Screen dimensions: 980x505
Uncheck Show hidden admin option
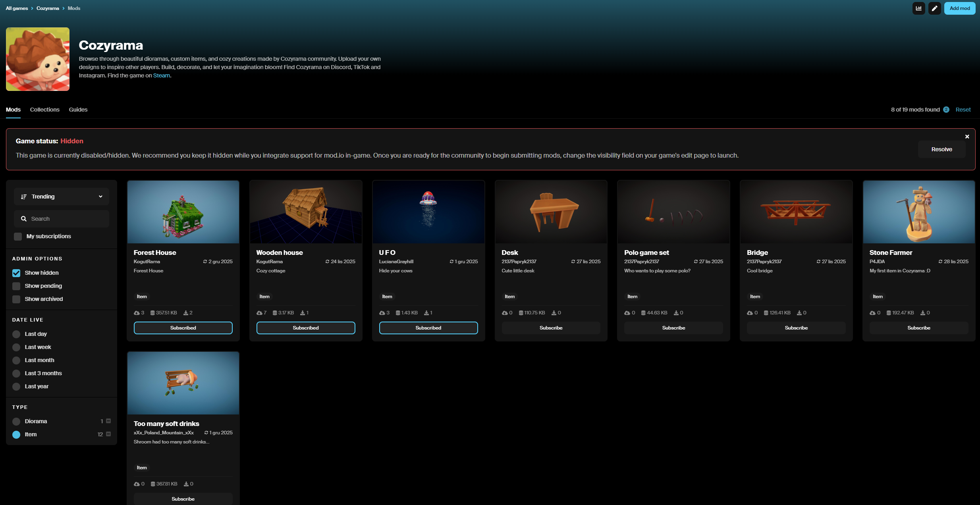[x=16, y=273]
